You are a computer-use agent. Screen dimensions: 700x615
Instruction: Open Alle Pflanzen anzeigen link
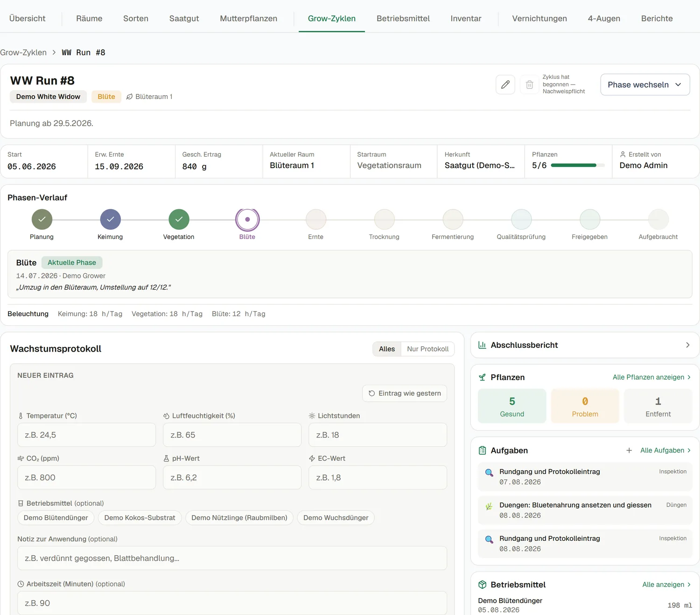pos(651,377)
